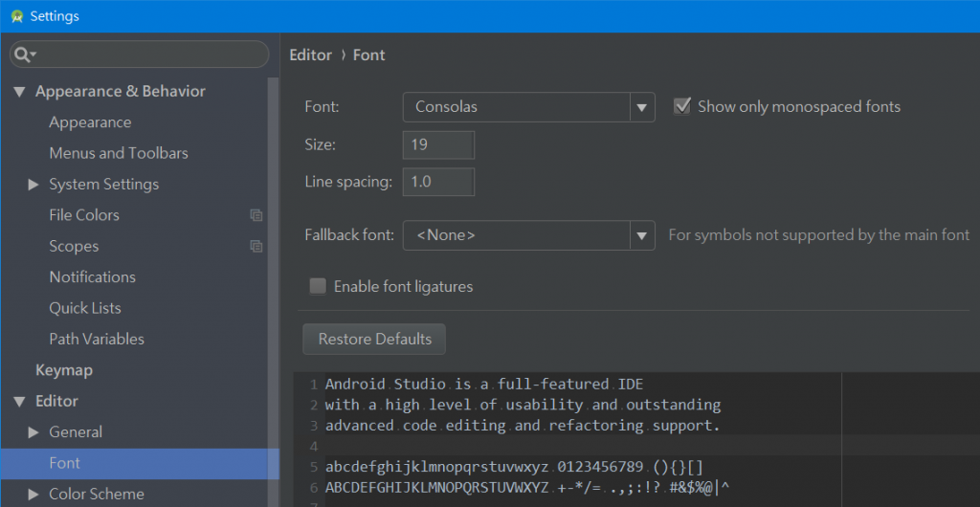Enable font ligatures checkbox

click(318, 287)
